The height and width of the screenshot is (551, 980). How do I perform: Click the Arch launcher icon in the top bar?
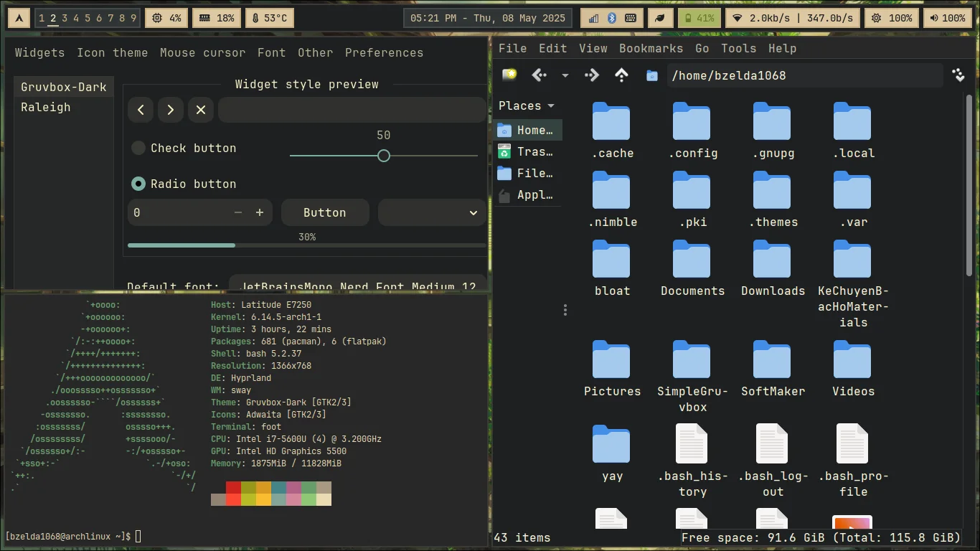pyautogui.click(x=19, y=18)
